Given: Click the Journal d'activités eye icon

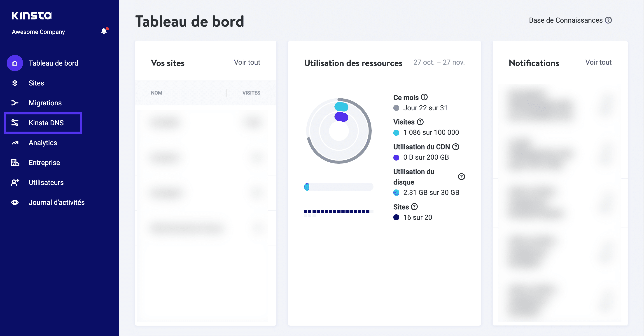Looking at the screenshot, I should (15, 202).
